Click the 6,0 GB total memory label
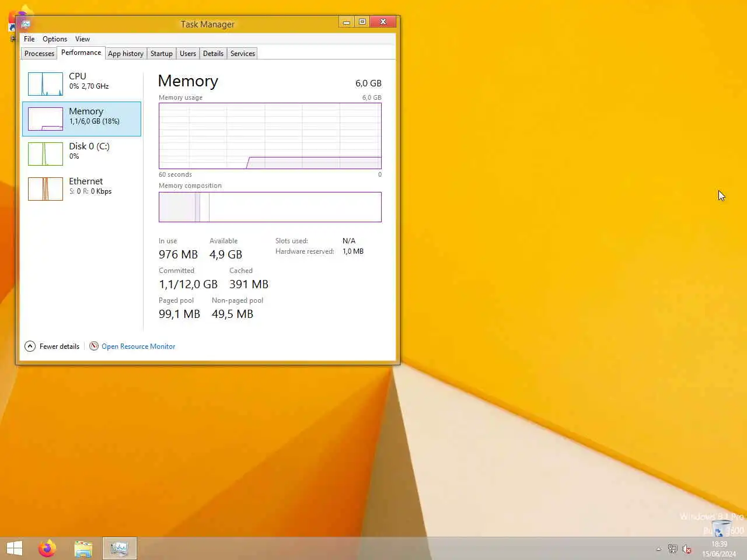The width and height of the screenshot is (747, 560). coord(368,83)
